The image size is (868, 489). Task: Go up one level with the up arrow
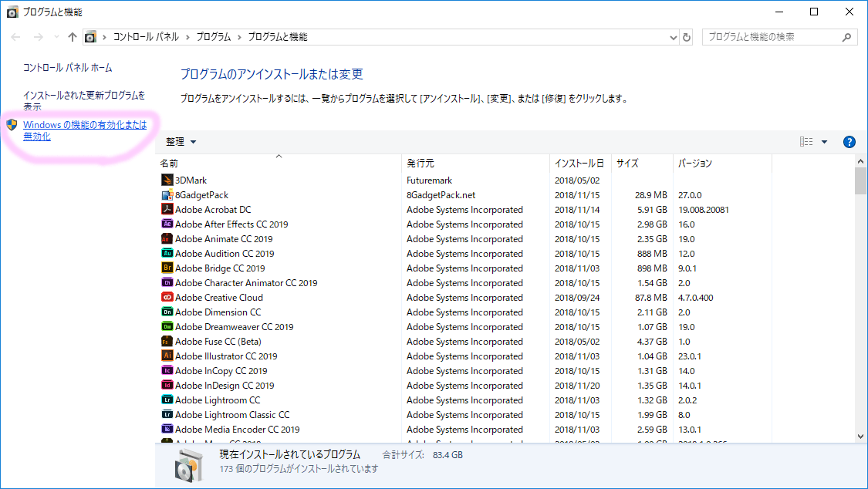point(72,37)
